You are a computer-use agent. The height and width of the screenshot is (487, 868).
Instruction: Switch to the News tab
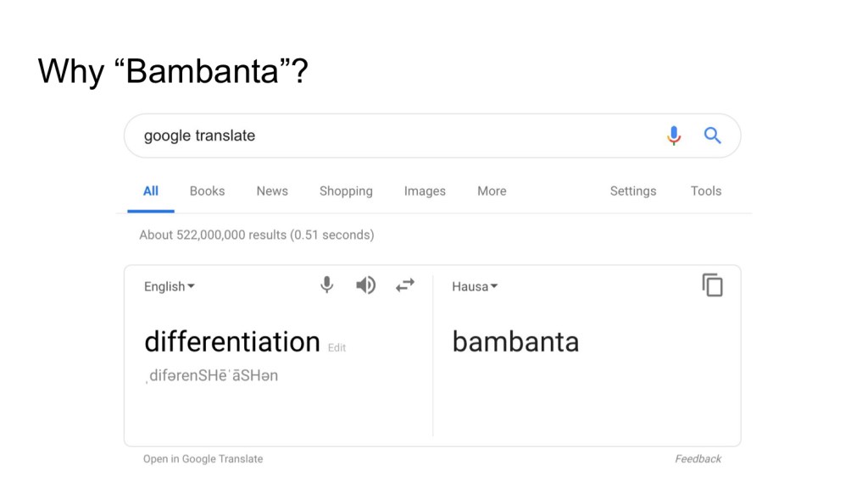(x=272, y=191)
